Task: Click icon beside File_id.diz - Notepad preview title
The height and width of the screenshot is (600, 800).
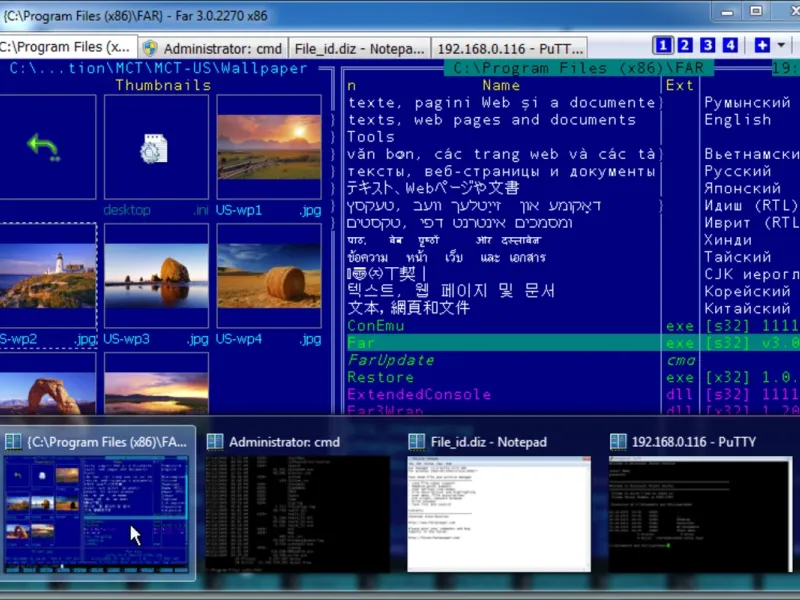Action: 416,442
